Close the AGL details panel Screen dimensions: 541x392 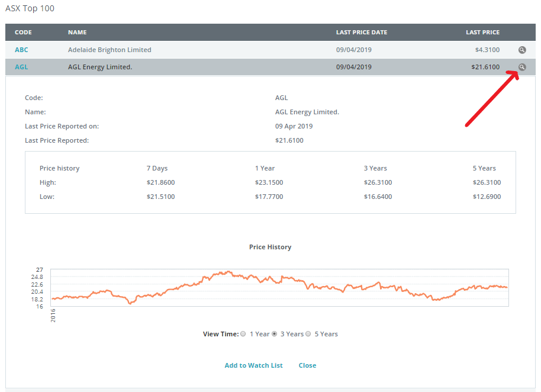307,365
